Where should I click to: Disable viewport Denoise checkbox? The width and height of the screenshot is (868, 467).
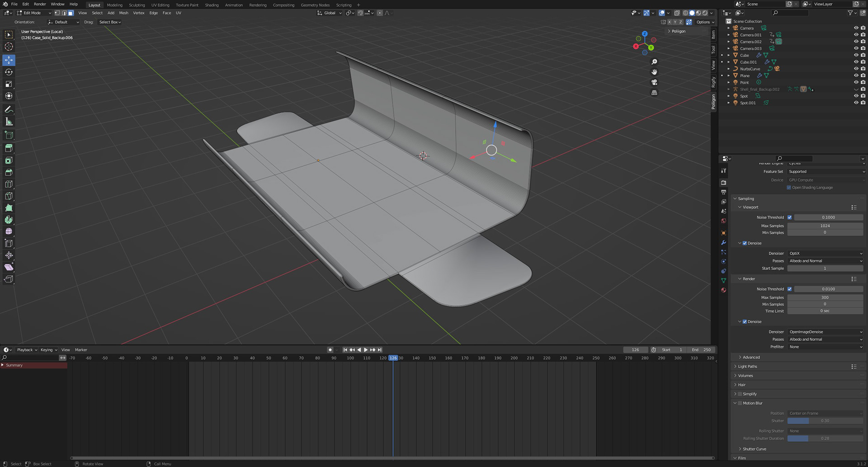[745, 243]
